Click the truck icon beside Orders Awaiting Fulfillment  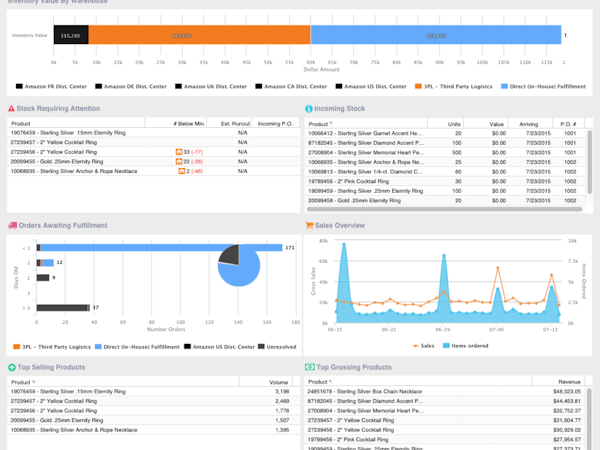(x=13, y=226)
